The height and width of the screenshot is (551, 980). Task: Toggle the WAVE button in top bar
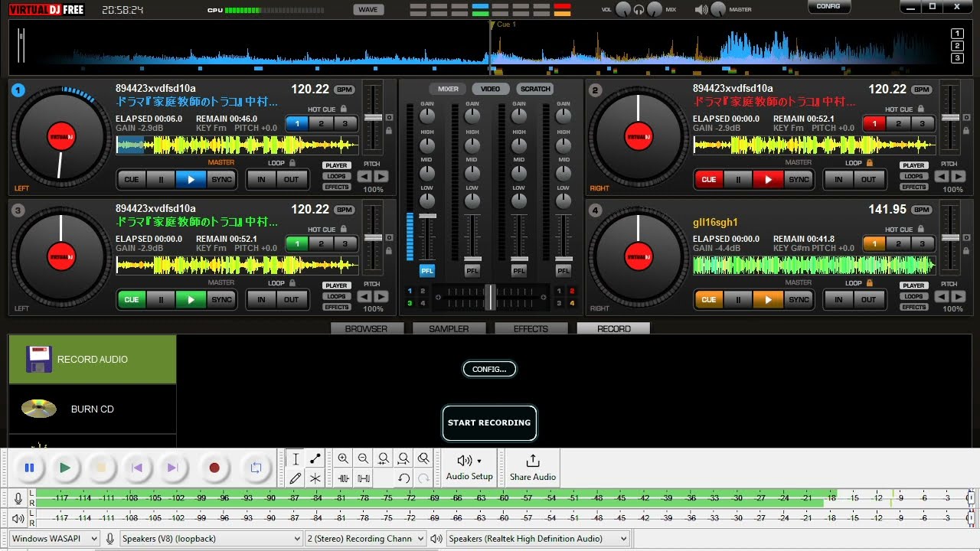[368, 10]
